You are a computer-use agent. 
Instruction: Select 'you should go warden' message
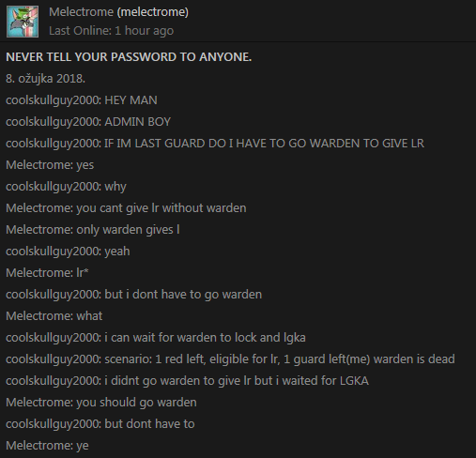tap(101, 403)
